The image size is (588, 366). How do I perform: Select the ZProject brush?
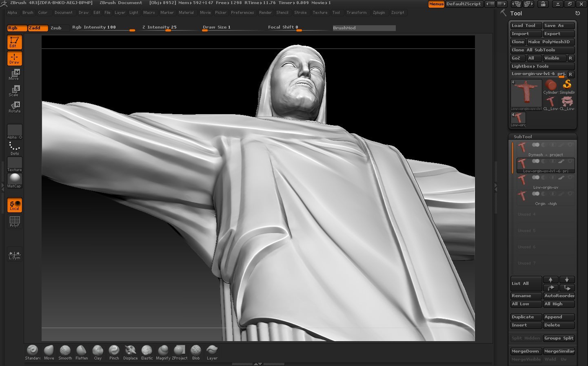coord(180,353)
